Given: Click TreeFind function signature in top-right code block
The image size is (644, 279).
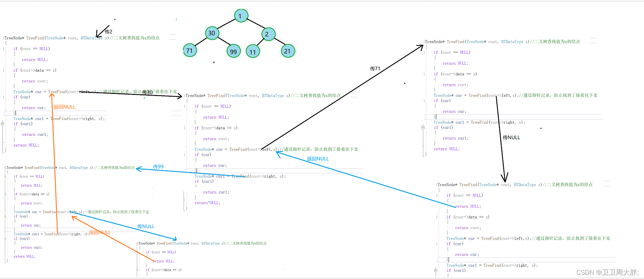Looking at the screenshot, I should coord(502,42).
